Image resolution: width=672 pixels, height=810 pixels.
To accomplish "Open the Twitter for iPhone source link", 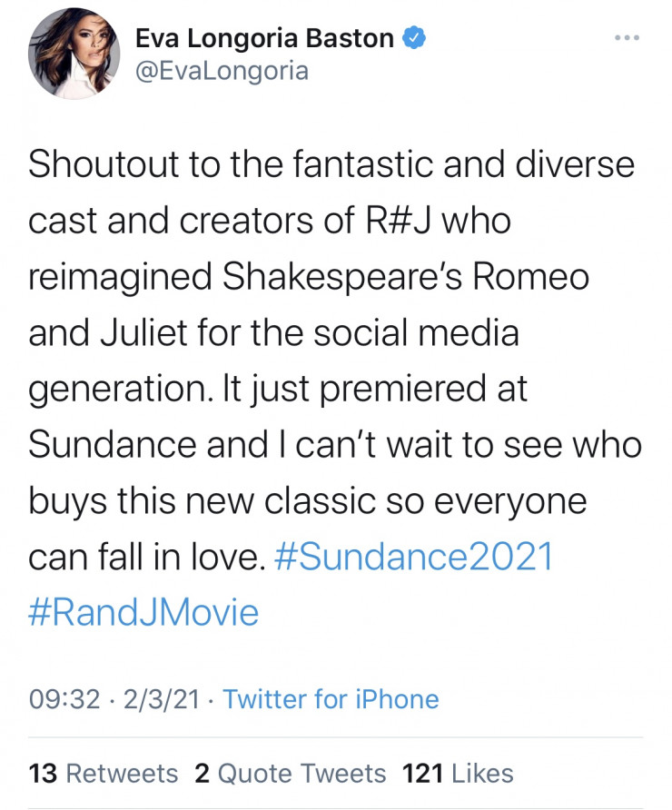I will tap(331, 699).
